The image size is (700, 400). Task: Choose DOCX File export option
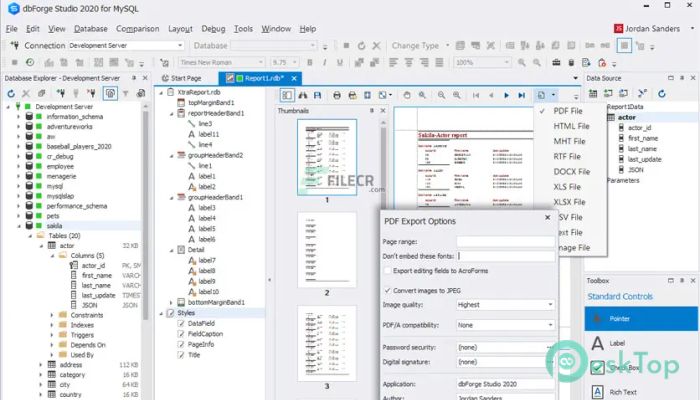[x=571, y=172]
